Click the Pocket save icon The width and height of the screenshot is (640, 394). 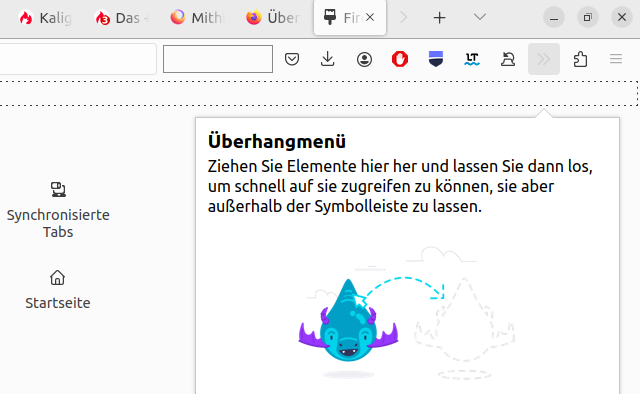pos(292,59)
